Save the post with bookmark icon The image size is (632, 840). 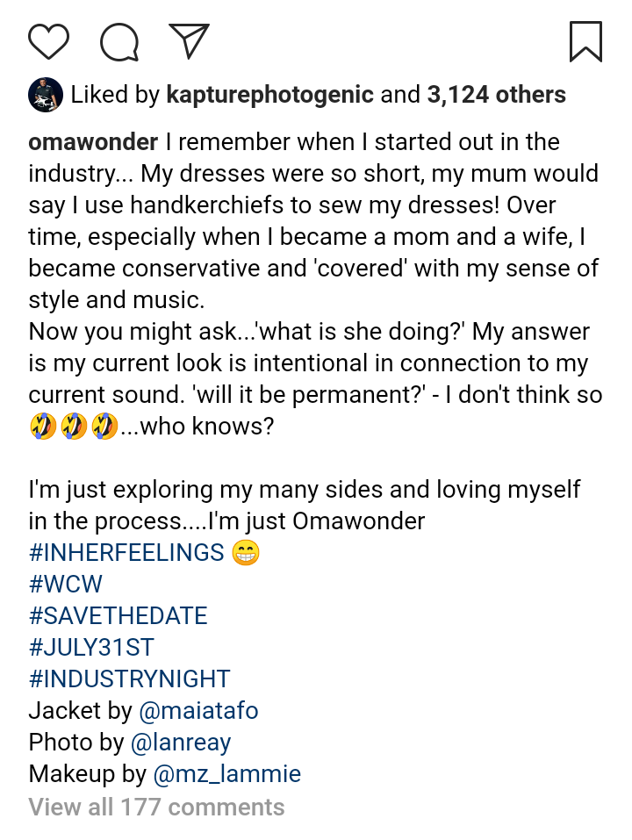[585, 42]
